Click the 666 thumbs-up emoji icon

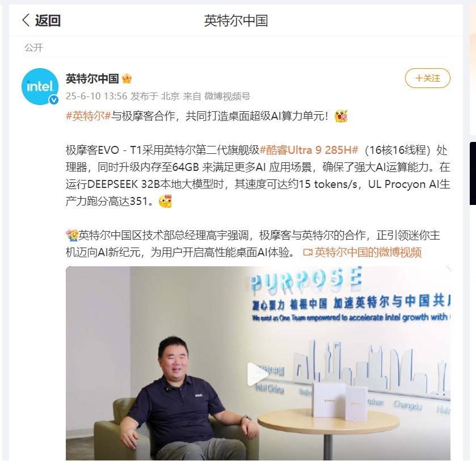tap(166, 201)
